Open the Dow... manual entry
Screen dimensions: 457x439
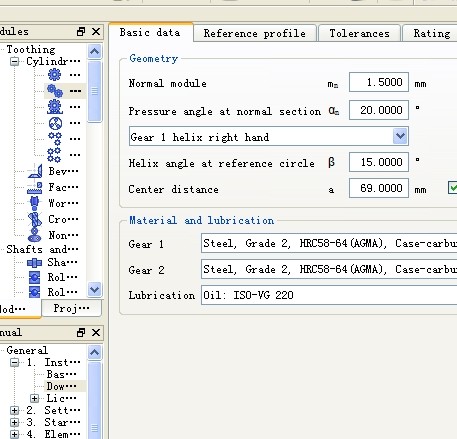pos(61,386)
